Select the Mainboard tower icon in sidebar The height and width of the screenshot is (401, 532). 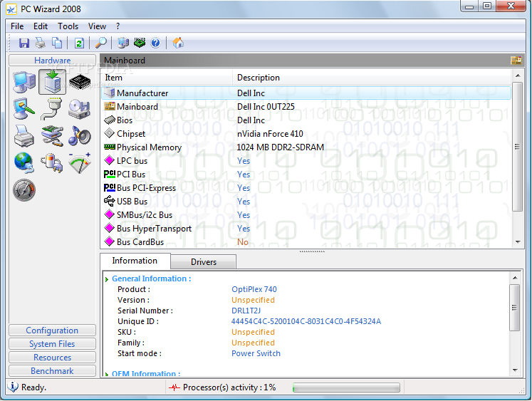pos(52,82)
